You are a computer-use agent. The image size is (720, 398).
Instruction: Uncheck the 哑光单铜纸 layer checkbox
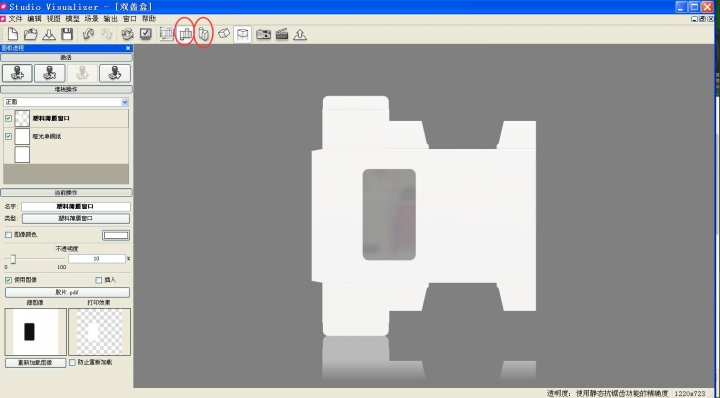coord(8,136)
